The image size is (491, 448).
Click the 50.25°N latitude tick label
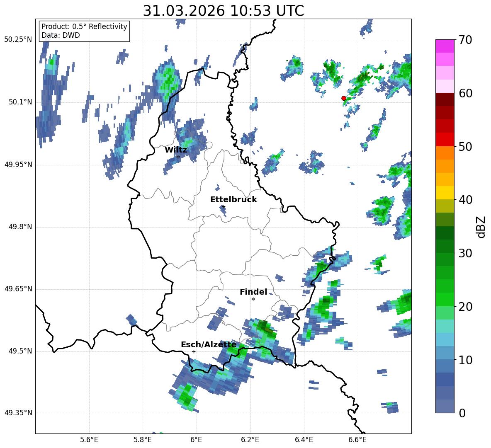pos(18,40)
